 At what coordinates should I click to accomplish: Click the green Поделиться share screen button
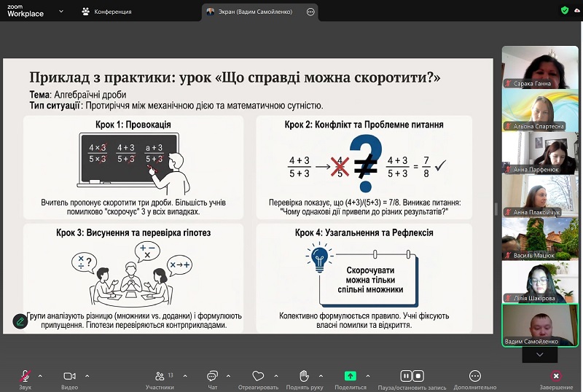point(351,376)
